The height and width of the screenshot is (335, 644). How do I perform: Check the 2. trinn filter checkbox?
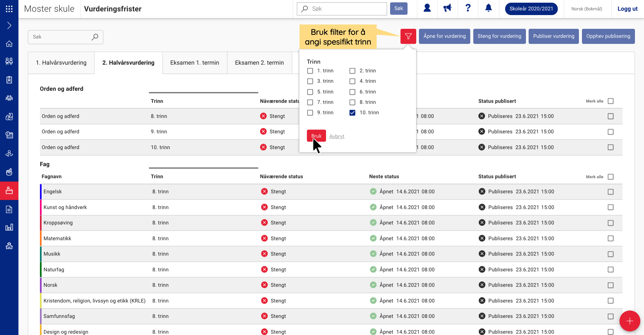point(353,71)
